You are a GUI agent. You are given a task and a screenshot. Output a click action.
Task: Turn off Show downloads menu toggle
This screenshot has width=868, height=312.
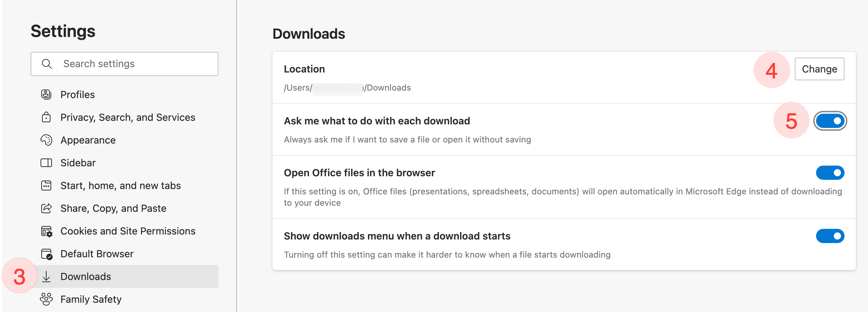pos(830,236)
